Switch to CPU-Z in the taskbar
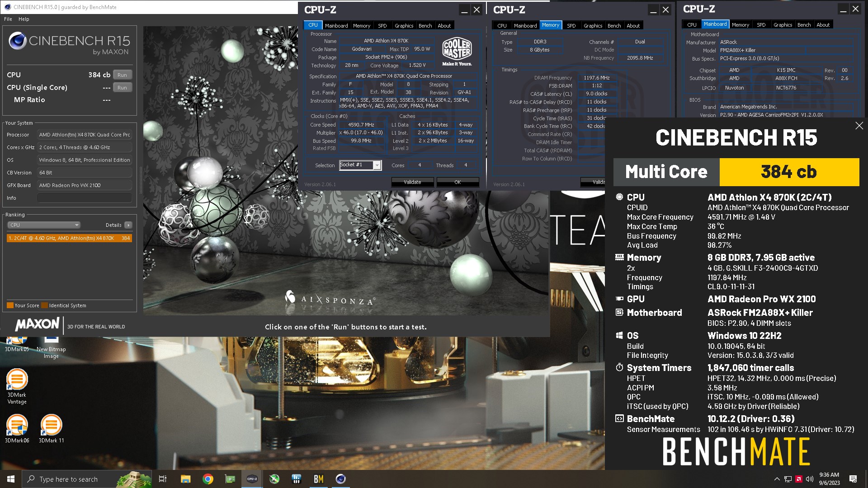 pyautogui.click(x=252, y=479)
